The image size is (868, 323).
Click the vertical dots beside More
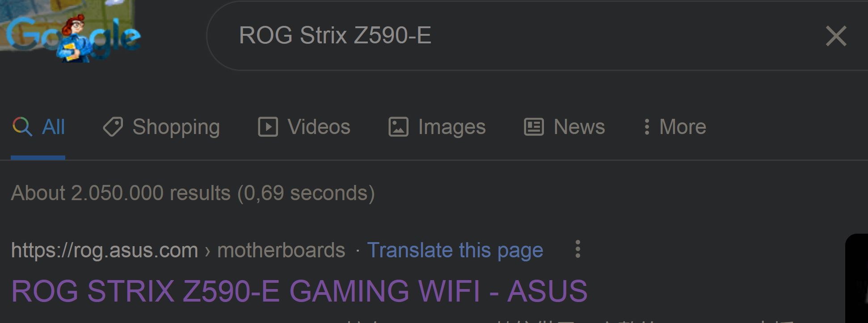[646, 127]
